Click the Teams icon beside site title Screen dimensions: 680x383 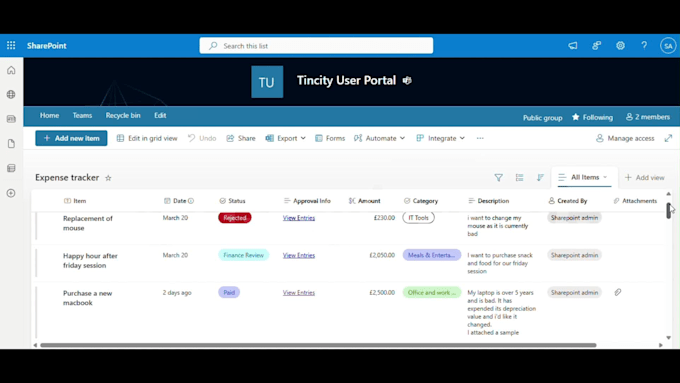(x=407, y=81)
